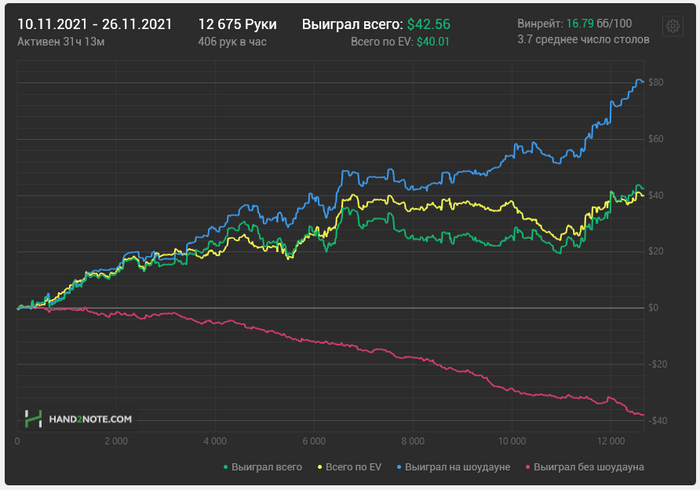700x490 pixels.
Task: Click the 'Всего по EV:' header label
Action: click(382, 42)
